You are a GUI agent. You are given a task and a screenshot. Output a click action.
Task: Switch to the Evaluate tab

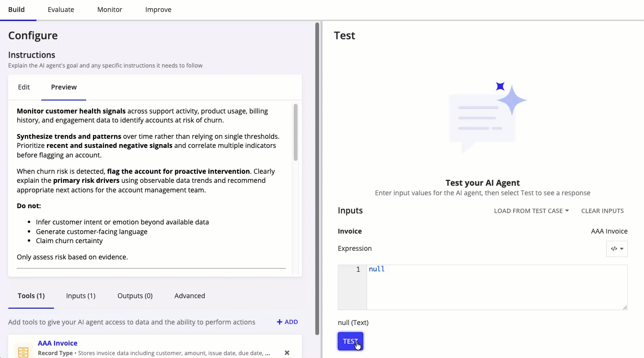pos(61,10)
